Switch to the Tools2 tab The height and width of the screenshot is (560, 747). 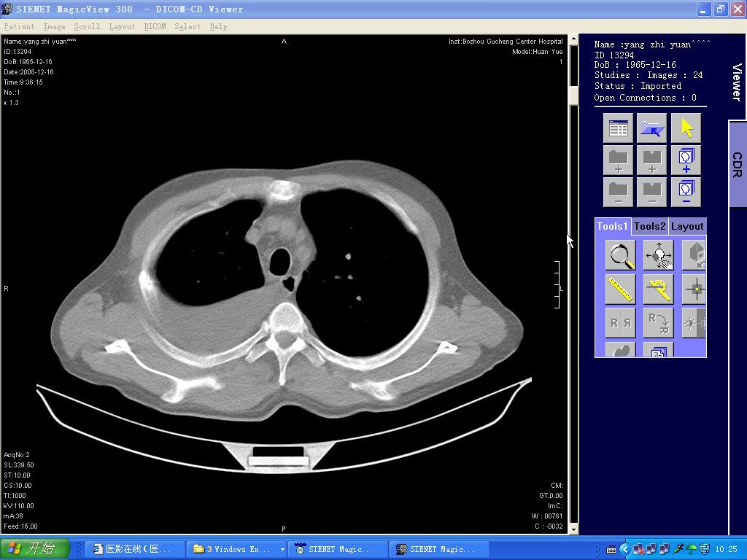(x=650, y=226)
